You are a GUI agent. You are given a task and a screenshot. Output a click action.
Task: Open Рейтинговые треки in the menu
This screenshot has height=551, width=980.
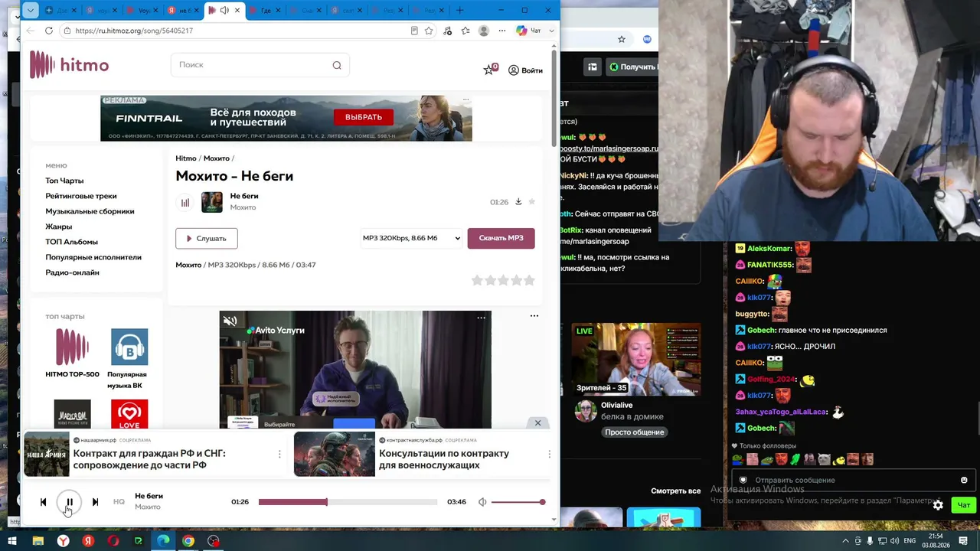(81, 196)
